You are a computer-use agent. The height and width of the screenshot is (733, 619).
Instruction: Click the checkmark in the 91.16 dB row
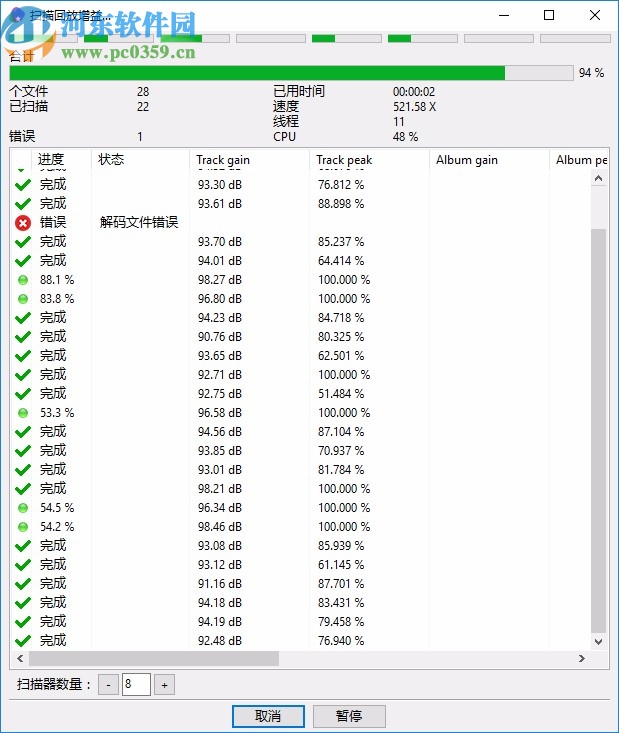tap(22, 584)
